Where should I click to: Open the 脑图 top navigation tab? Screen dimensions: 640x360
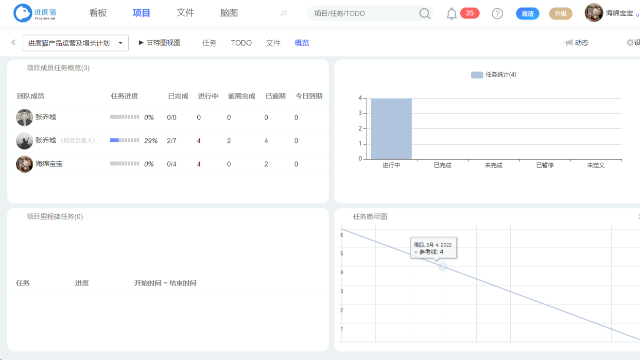click(229, 13)
